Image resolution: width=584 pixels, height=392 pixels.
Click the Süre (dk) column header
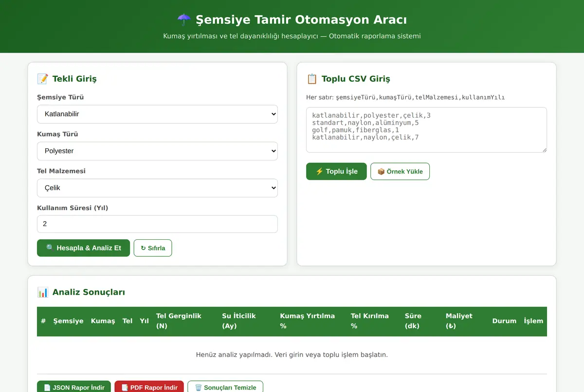421,321
